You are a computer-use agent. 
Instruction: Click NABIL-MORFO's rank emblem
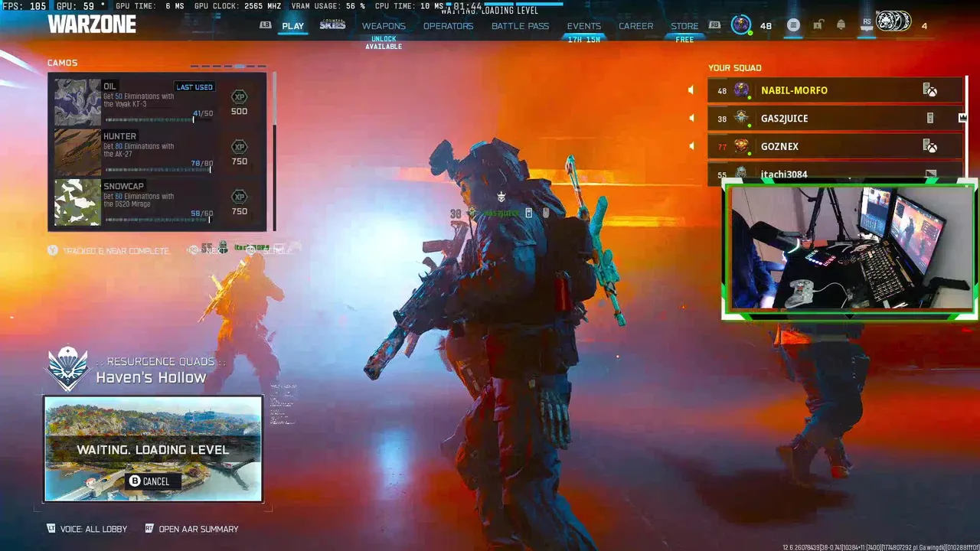tap(741, 90)
